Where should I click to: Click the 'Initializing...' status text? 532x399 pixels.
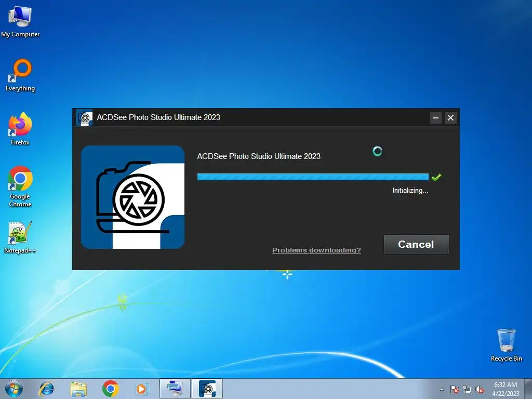[x=410, y=190]
